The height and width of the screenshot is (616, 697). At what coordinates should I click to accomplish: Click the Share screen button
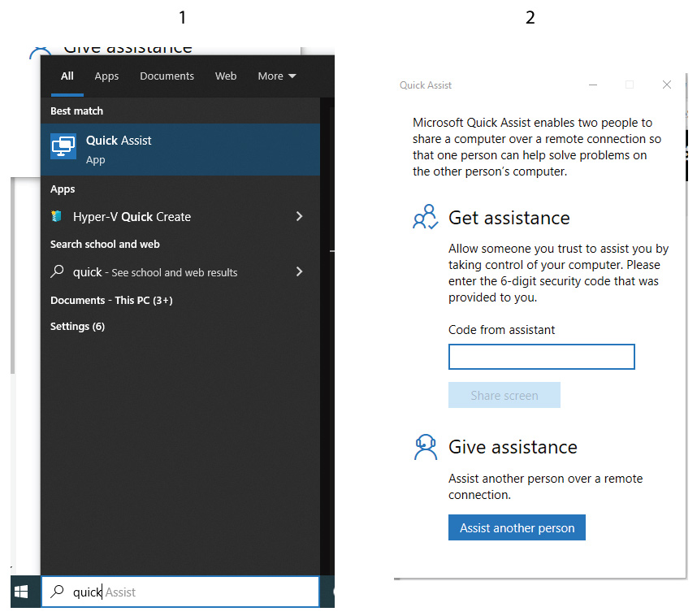pos(504,395)
